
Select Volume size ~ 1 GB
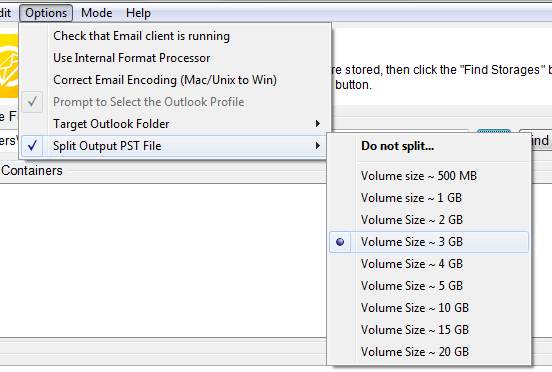point(429,198)
